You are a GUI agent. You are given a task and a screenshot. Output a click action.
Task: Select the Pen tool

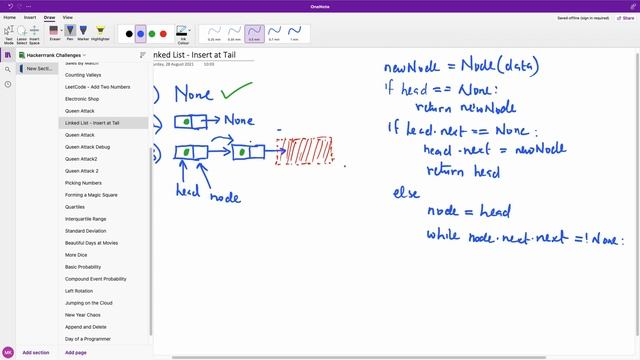point(70,33)
